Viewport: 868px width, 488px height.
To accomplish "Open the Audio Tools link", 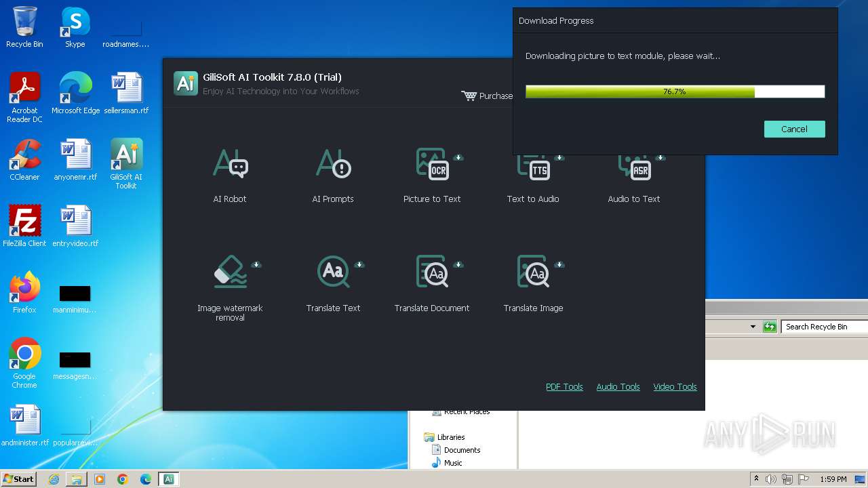I will click(618, 386).
